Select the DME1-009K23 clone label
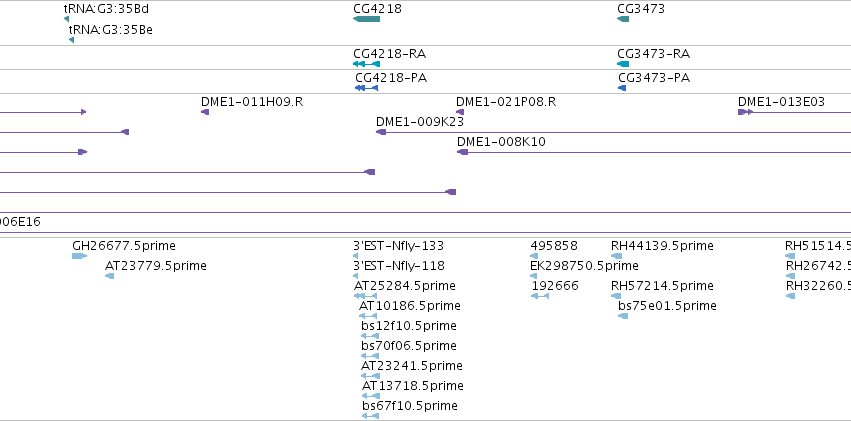Image resolution: width=851 pixels, height=421 pixels. tap(420, 122)
